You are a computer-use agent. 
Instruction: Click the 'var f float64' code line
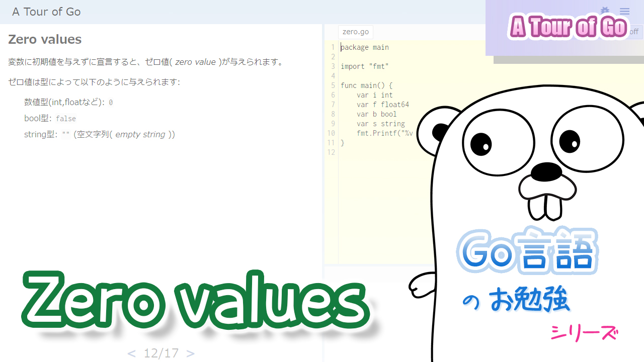(383, 105)
